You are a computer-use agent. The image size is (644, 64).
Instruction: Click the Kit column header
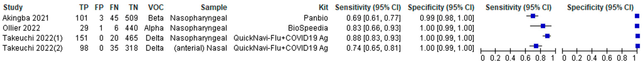323,7
